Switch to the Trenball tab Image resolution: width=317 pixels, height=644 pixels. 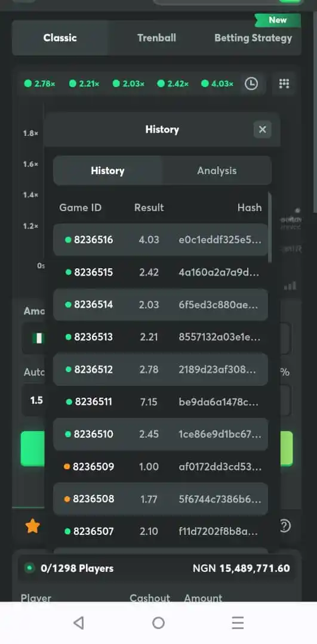click(x=156, y=38)
